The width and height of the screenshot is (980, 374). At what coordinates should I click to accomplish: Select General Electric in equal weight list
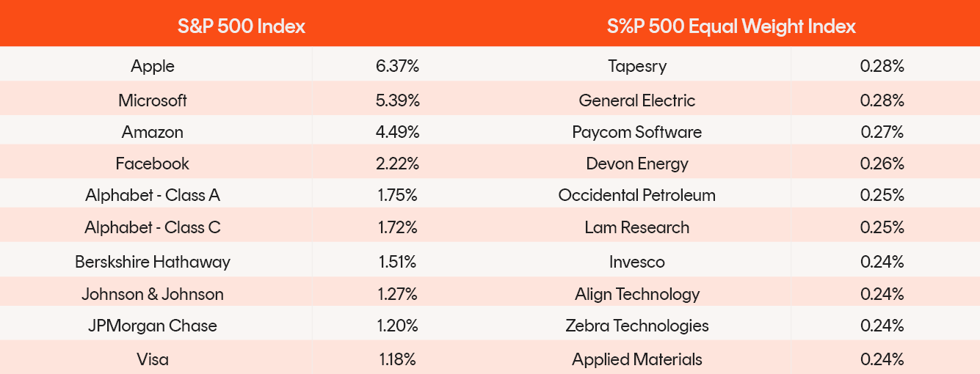637,100
